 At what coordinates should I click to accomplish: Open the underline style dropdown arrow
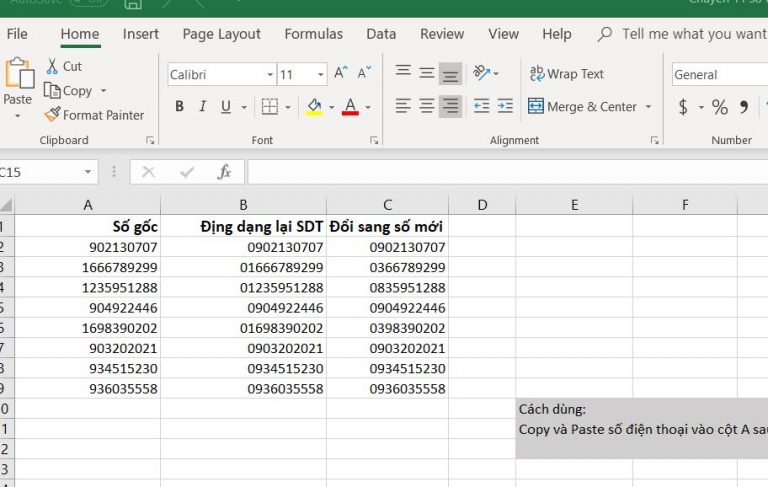(x=244, y=107)
